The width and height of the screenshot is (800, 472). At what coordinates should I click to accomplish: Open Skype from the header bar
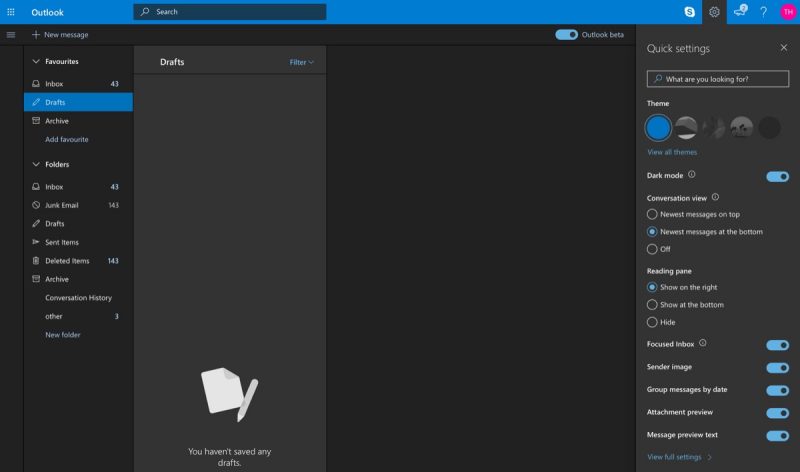point(689,12)
